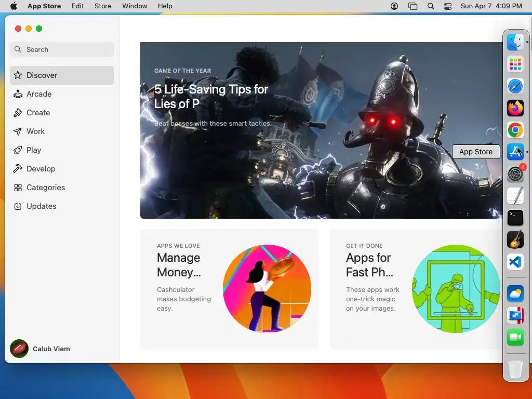Open the remote desktop app in Dock

pyautogui.click(x=515, y=315)
